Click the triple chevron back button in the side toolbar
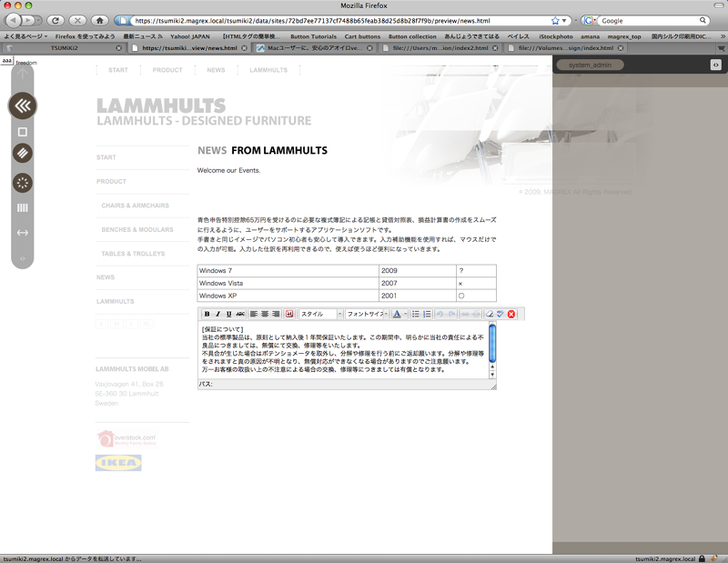This screenshot has width=728, height=563. coord(22,106)
